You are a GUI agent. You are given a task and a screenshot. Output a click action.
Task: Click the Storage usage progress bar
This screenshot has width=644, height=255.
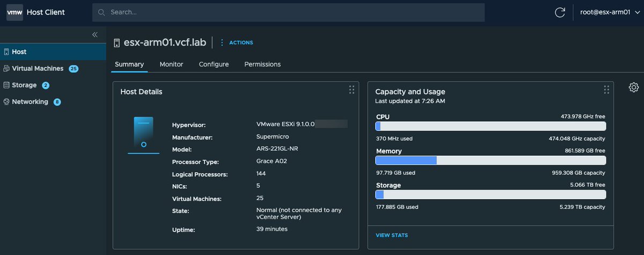(x=491, y=194)
